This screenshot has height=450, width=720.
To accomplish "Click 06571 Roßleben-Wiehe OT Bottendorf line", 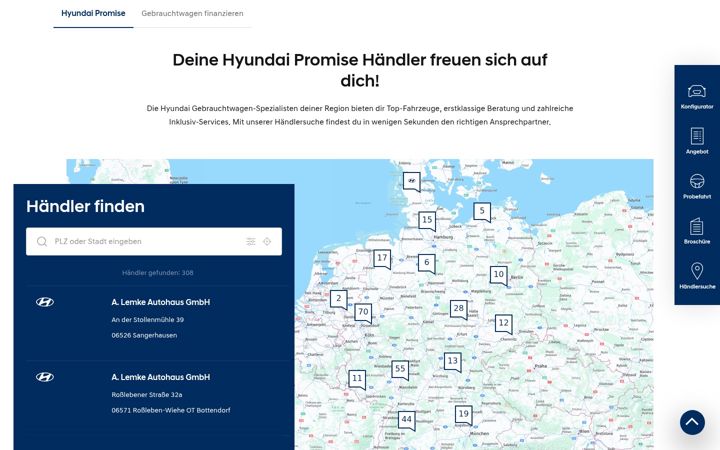I will (171, 410).
